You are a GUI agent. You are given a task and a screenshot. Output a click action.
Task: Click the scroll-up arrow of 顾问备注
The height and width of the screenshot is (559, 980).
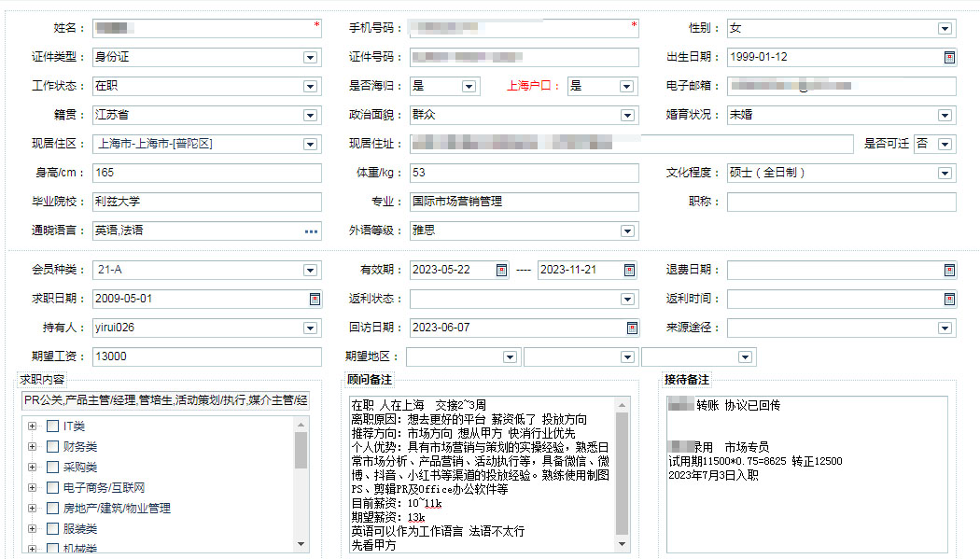622,405
